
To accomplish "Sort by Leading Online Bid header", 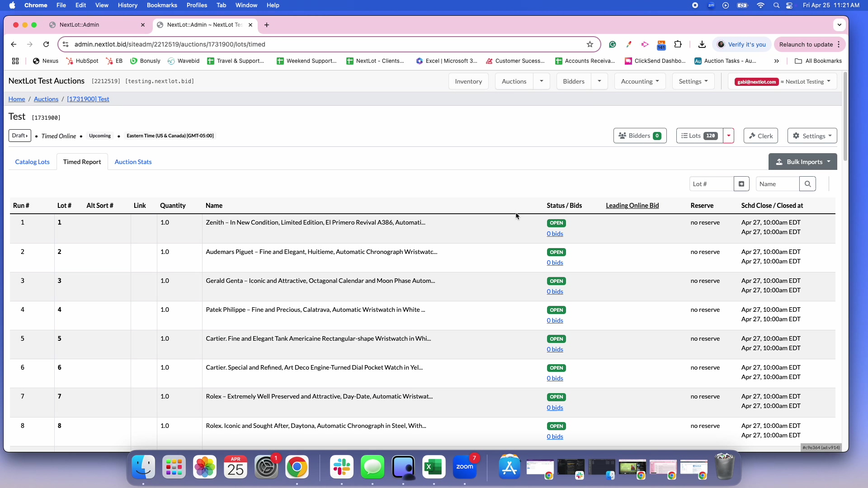I will click(x=632, y=206).
